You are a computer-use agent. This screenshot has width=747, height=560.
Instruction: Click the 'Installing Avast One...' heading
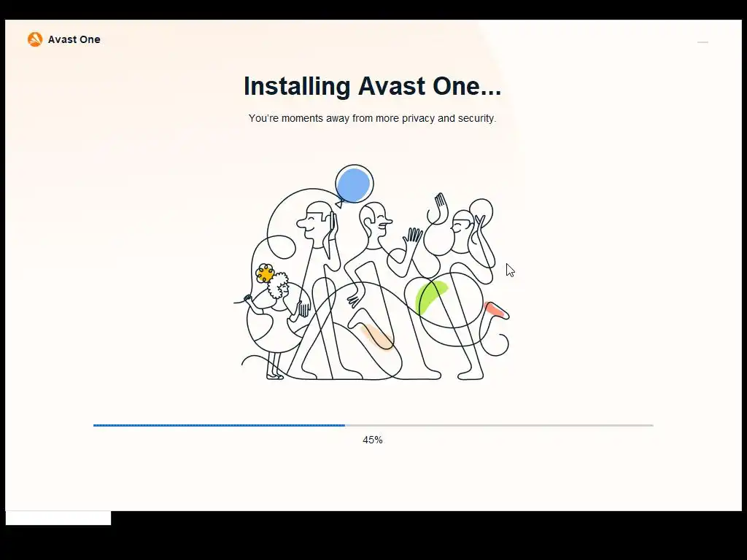(373, 86)
